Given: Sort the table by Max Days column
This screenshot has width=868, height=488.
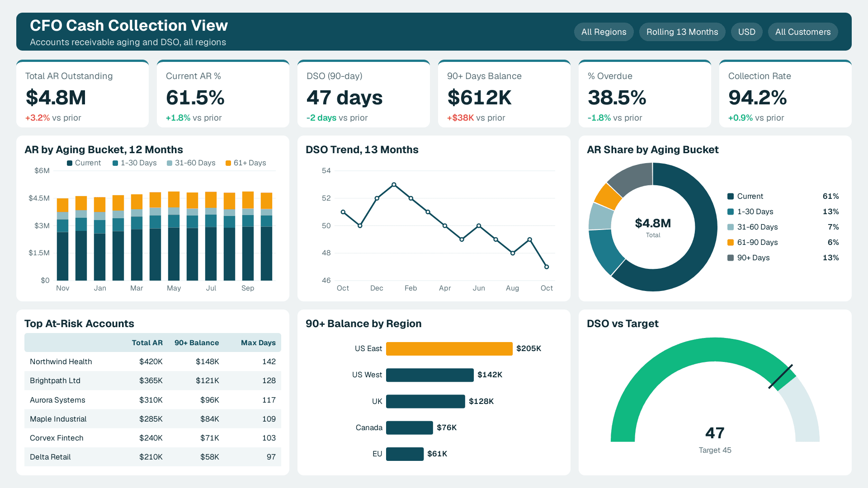Looking at the screenshot, I should pyautogui.click(x=258, y=343).
